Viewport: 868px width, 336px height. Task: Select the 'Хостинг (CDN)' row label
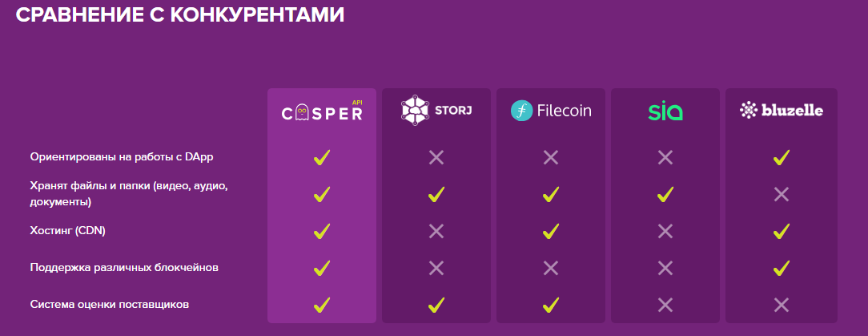pyautogui.click(x=67, y=231)
